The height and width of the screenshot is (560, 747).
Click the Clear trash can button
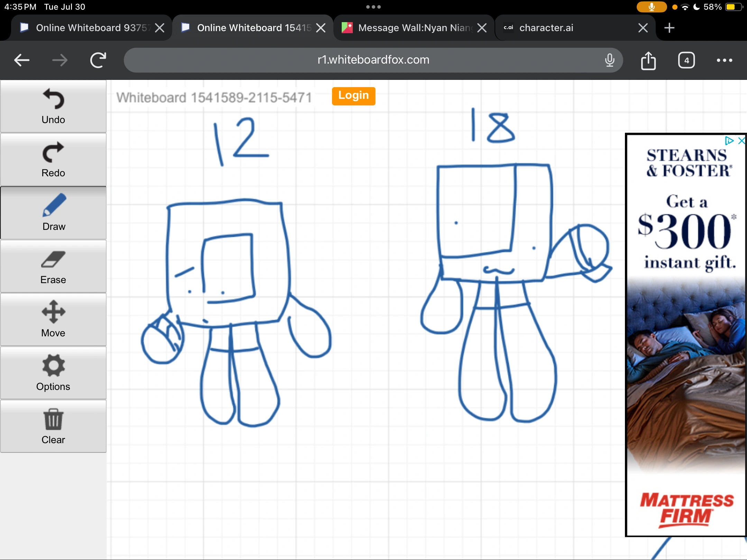click(x=53, y=426)
